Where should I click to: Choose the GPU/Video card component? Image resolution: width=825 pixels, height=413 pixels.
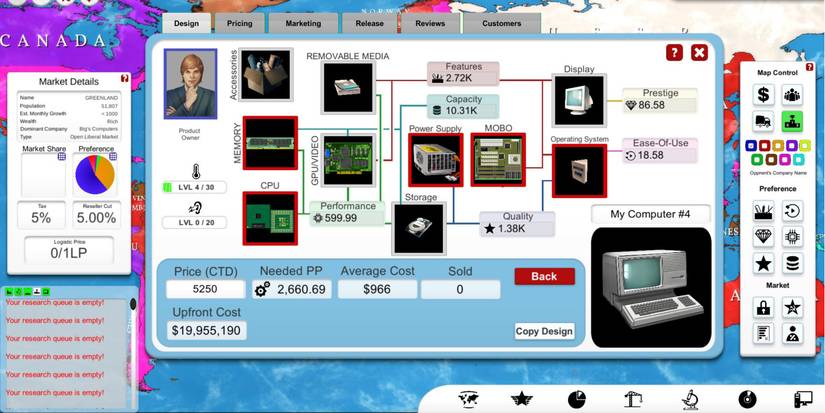pos(348,160)
